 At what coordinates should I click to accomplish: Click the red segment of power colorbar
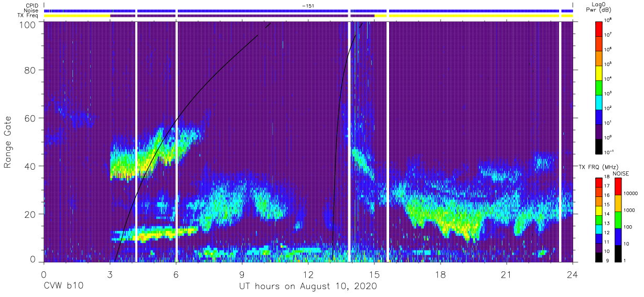(599, 28)
